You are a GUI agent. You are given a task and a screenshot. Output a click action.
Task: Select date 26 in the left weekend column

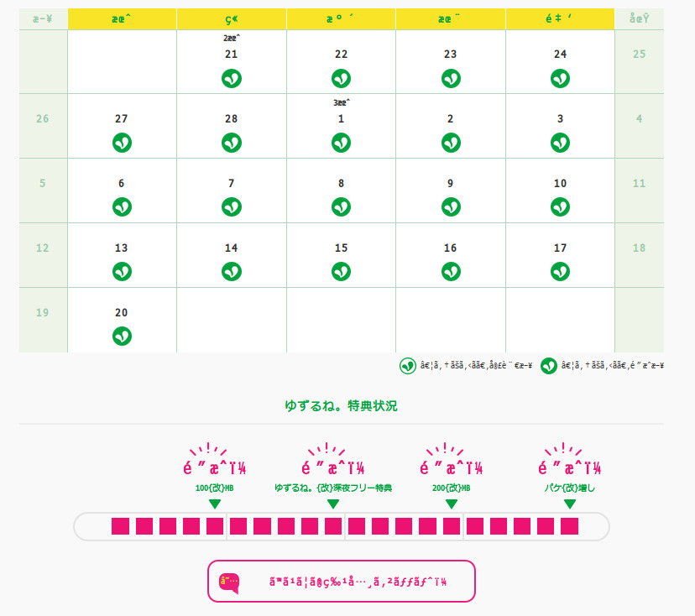click(x=43, y=118)
